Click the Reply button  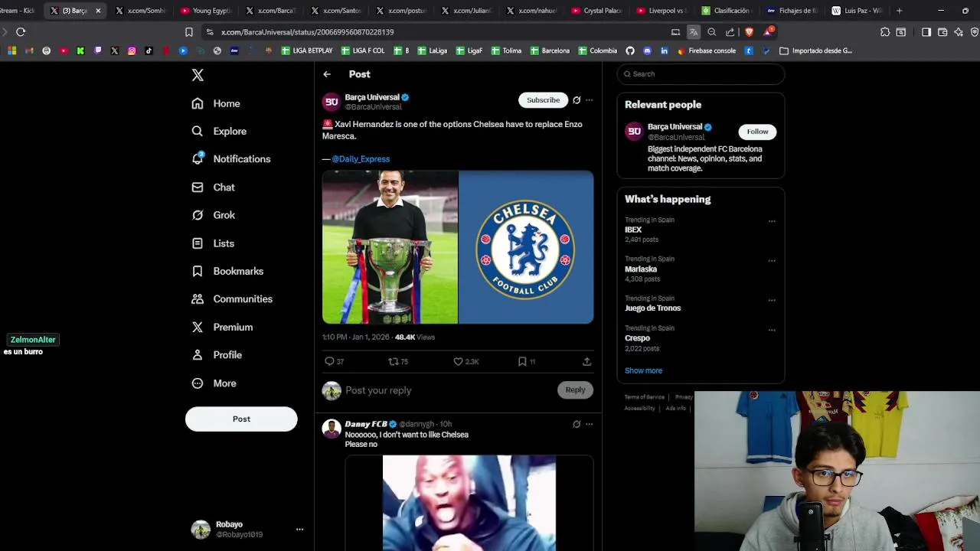[x=575, y=390]
